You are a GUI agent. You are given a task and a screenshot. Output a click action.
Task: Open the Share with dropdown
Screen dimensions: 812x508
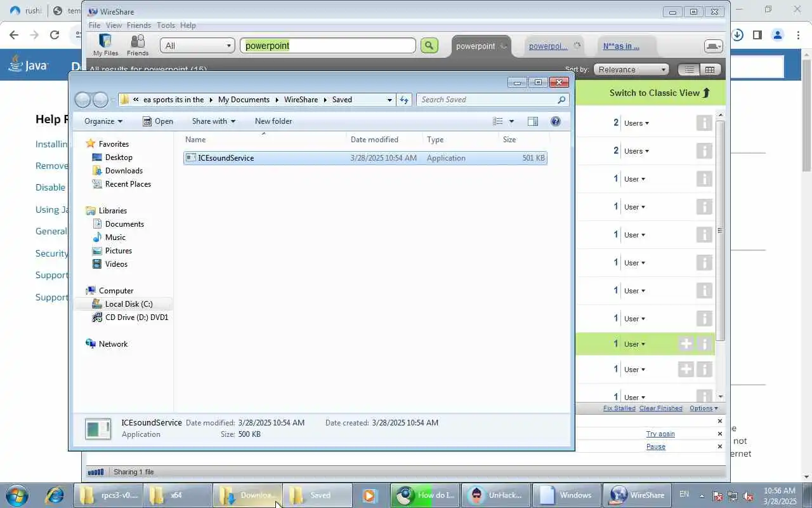click(x=214, y=121)
